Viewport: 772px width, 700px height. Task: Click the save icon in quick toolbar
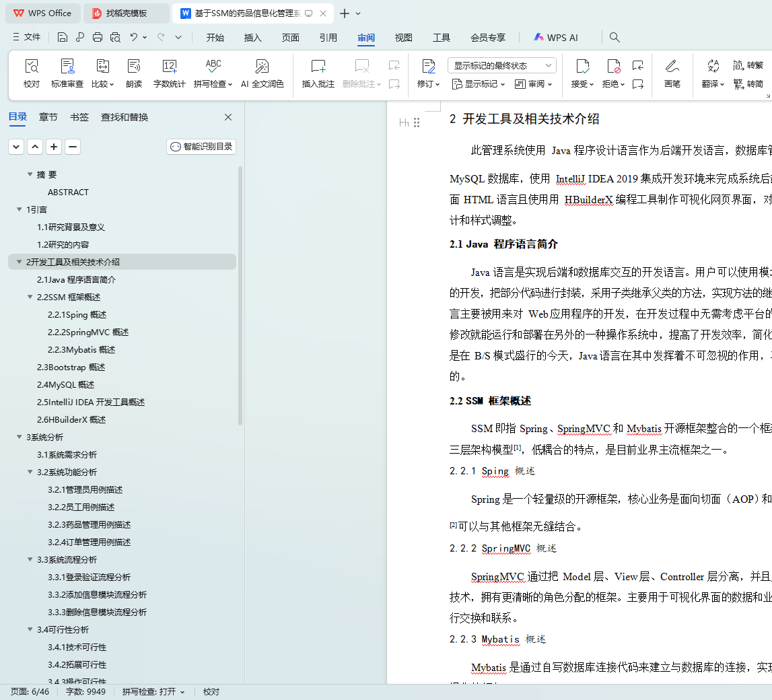point(62,38)
